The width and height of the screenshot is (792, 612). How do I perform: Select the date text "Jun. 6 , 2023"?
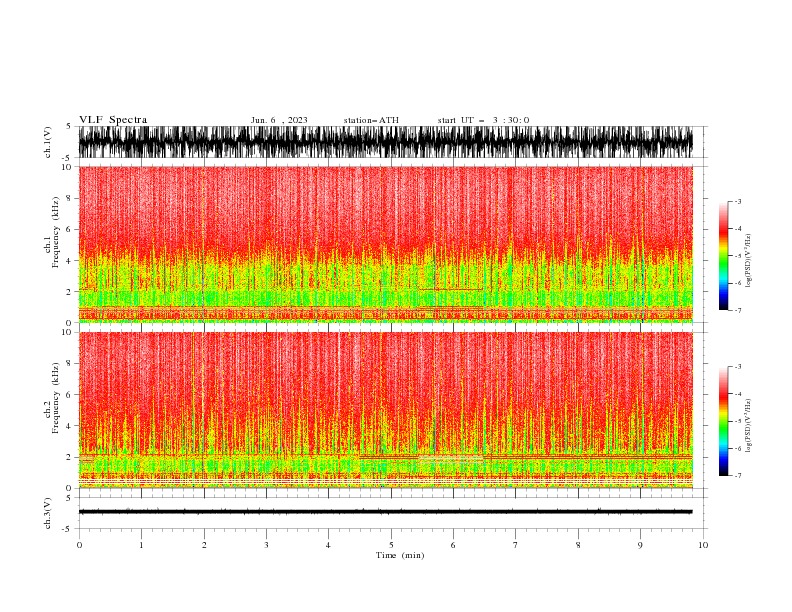[279, 120]
